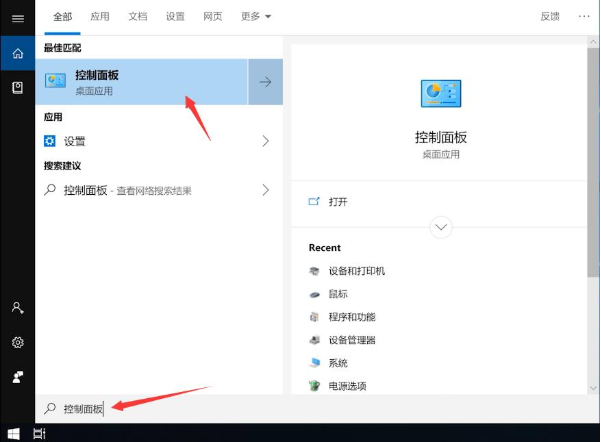This screenshot has height=442, width=601.
Task: Select the large 控制面板 icon in preview pane
Action: 441,94
